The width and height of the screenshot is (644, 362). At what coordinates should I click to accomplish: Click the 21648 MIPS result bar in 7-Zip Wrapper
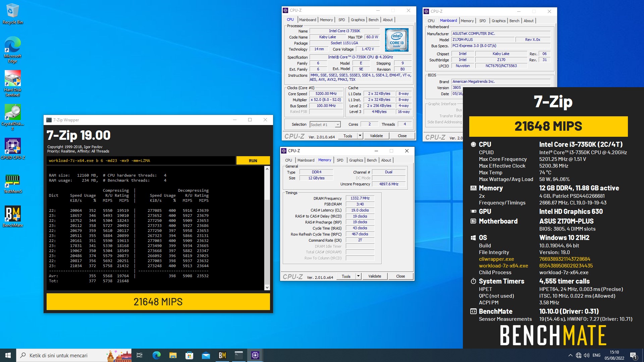tap(158, 302)
